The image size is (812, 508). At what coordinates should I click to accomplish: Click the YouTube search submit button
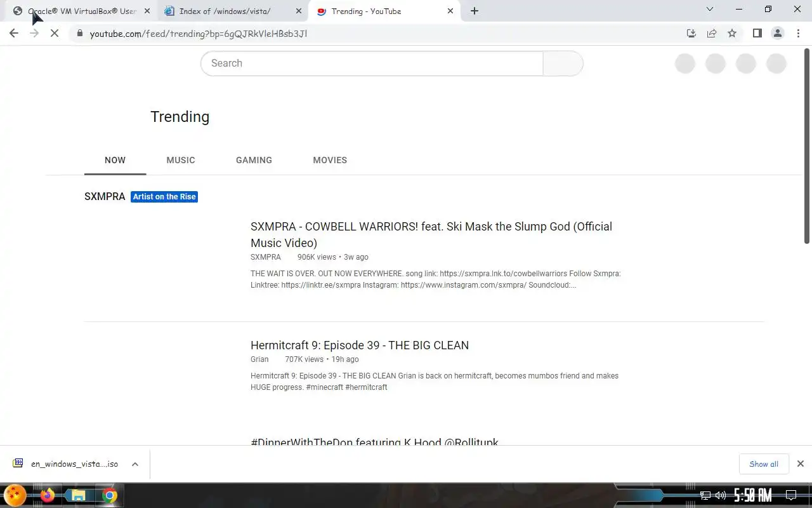click(563, 63)
